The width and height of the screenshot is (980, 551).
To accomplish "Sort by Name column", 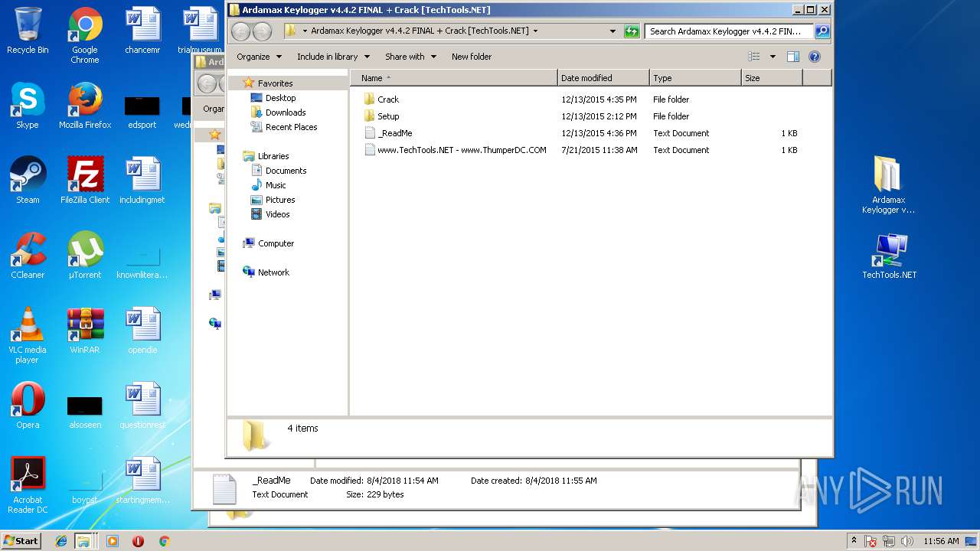I will click(454, 78).
